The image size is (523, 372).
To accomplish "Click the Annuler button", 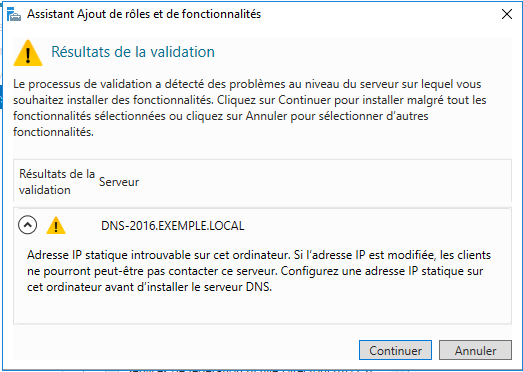I will (475, 350).
